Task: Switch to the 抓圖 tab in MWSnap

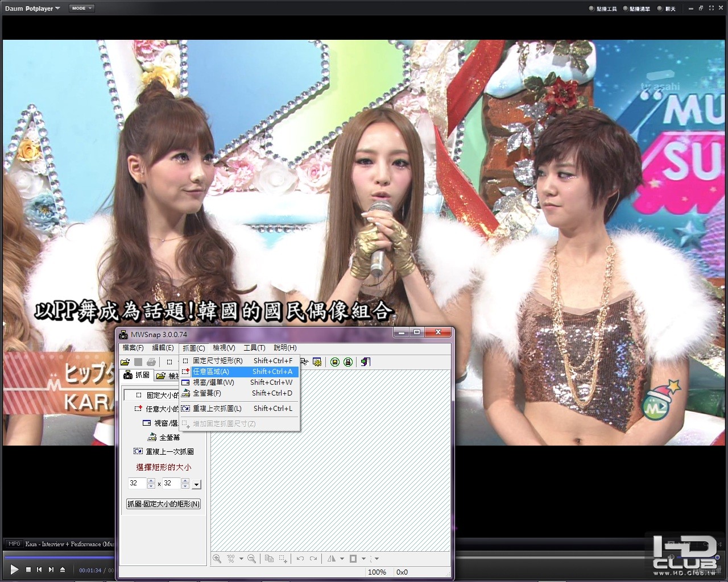Action: click(x=137, y=375)
